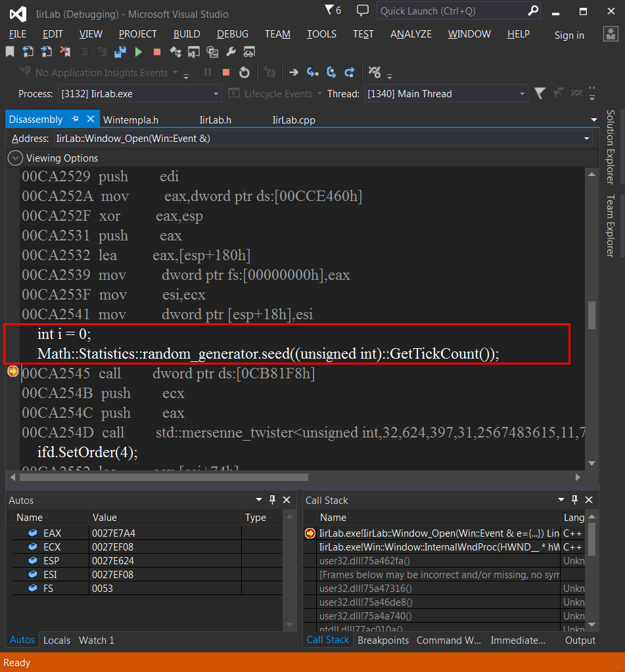Open notifications flag with count 6

click(333, 10)
